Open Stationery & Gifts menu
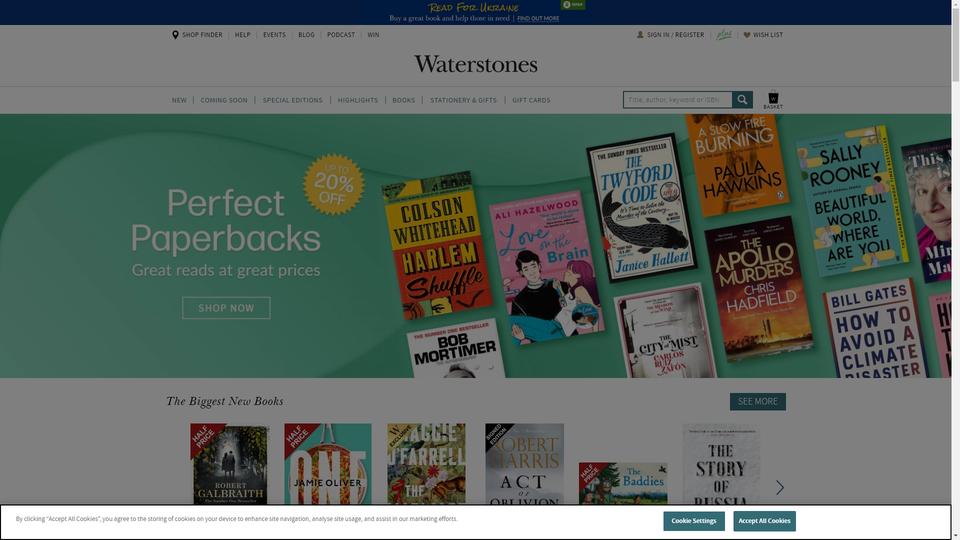The image size is (960, 540). (x=463, y=100)
